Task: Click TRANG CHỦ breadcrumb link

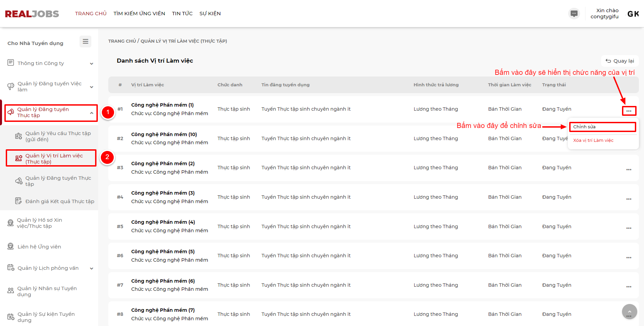Action: 122,41
